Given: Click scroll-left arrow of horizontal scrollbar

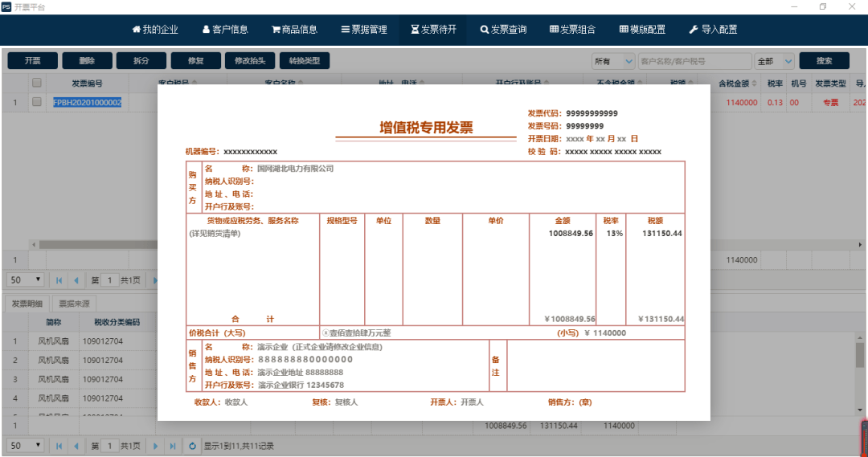Looking at the screenshot, I should pos(34,244).
